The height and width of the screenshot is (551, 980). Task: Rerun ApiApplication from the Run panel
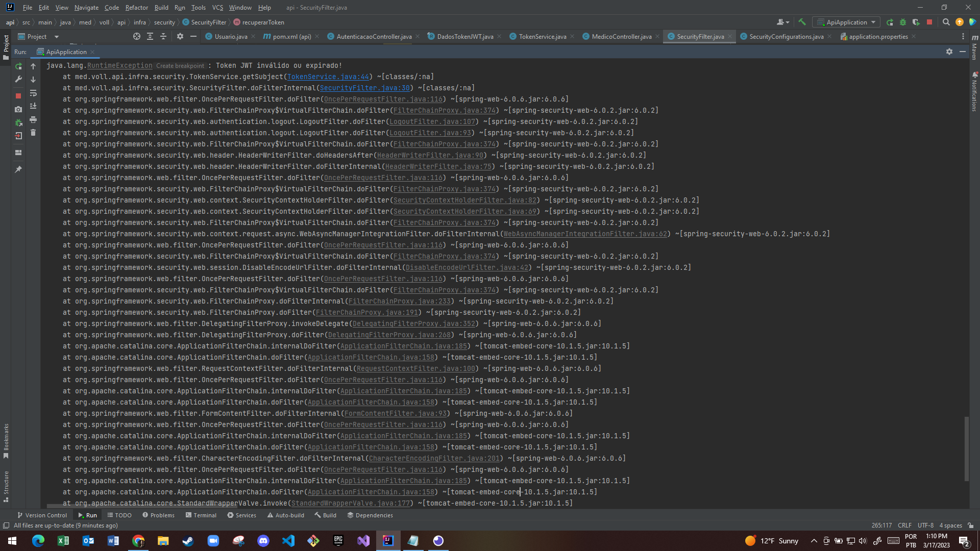[18, 66]
